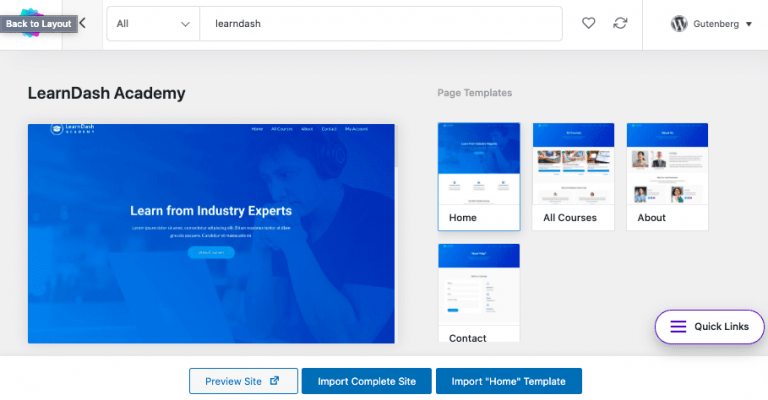768x400 pixels.
Task: Click the LearnDash Academy heading text
Action: 106,93
